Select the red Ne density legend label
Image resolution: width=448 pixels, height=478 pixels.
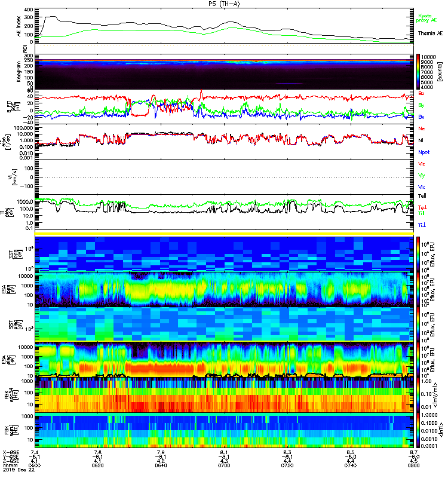422,128
